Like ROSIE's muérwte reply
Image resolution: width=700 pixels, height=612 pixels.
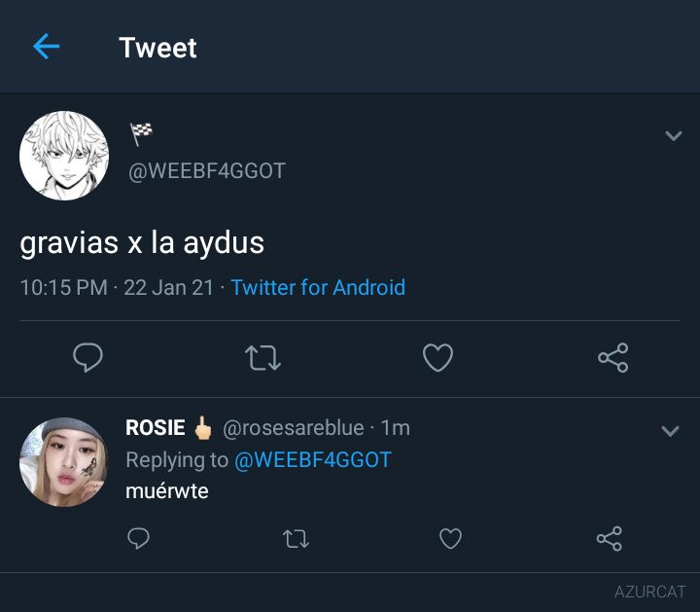coord(450,538)
